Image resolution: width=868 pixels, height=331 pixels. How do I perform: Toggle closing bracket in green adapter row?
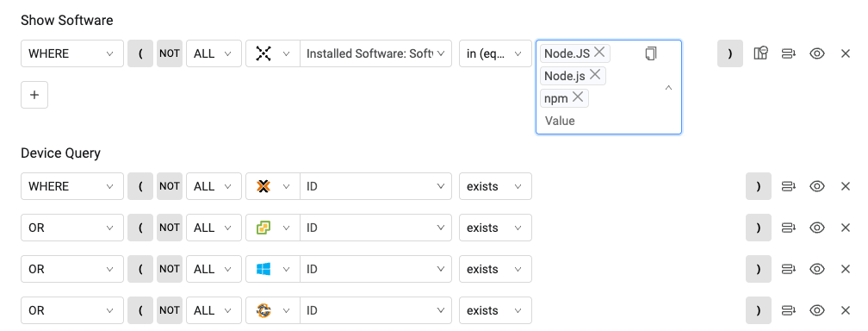point(758,228)
